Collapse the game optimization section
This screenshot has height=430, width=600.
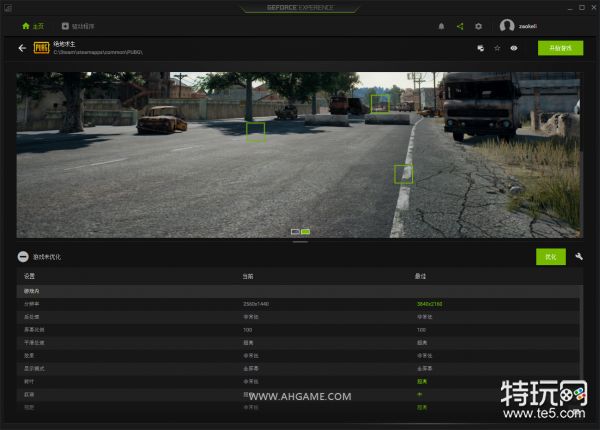[x=23, y=257]
